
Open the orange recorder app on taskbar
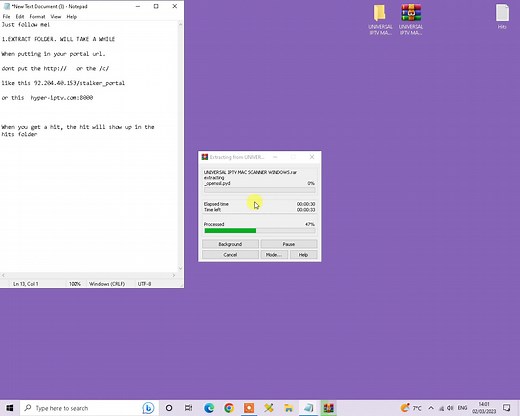point(249,408)
